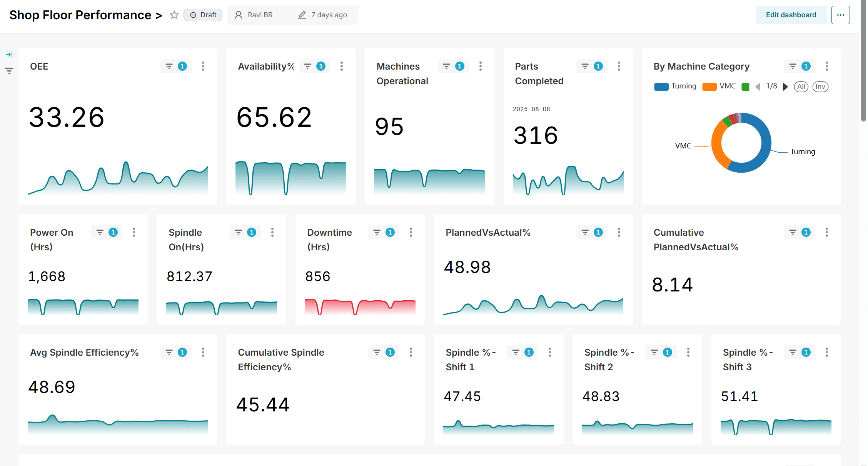Open PlannedVsActual% card kebab menu
Image resolution: width=868 pixels, height=466 pixels.
tap(619, 232)
